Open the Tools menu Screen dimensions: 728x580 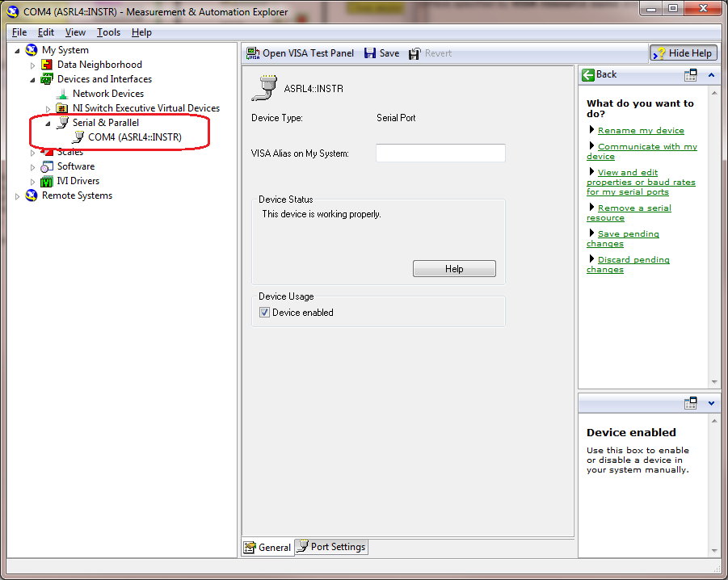click(108, 32)
